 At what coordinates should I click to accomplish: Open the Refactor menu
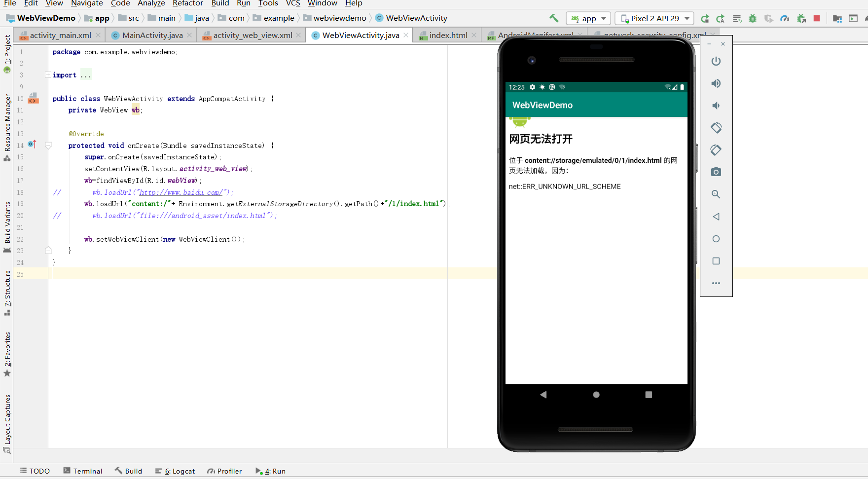pos(187,3)
